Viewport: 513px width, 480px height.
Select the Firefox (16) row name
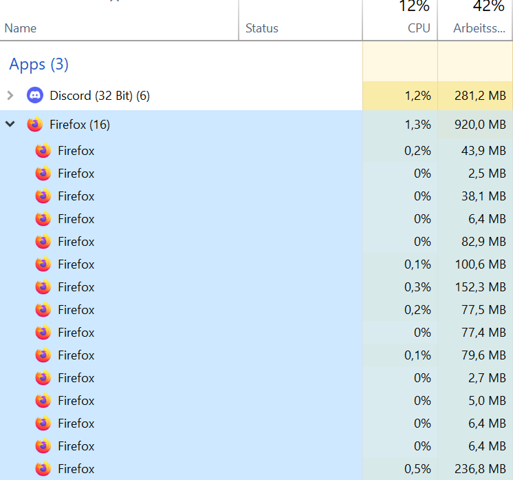click(80, 124)
